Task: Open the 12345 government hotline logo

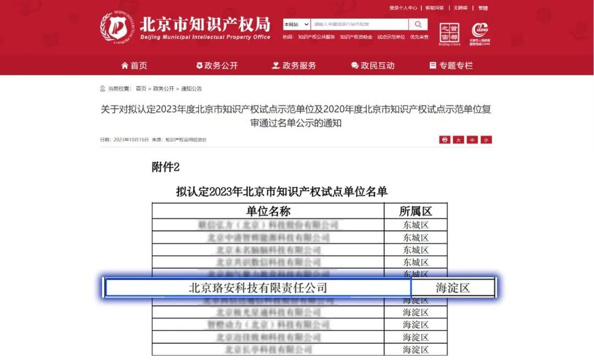Action: [x=480, y=34]
